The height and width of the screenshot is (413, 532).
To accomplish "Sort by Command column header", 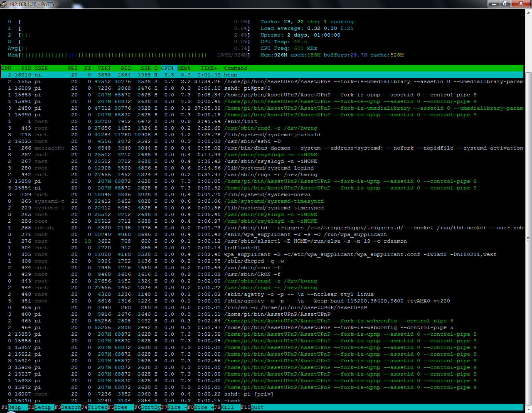I will 236,68.
